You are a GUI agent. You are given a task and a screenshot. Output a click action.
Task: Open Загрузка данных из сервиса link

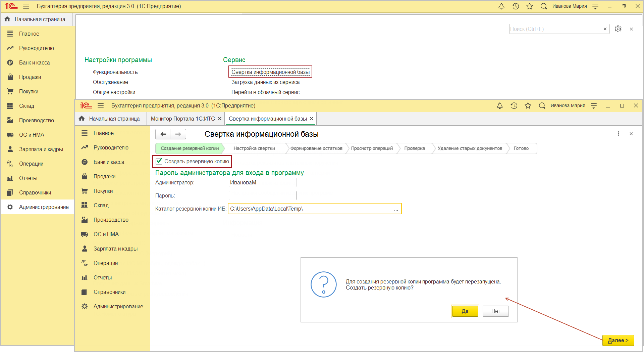point(266,82)
